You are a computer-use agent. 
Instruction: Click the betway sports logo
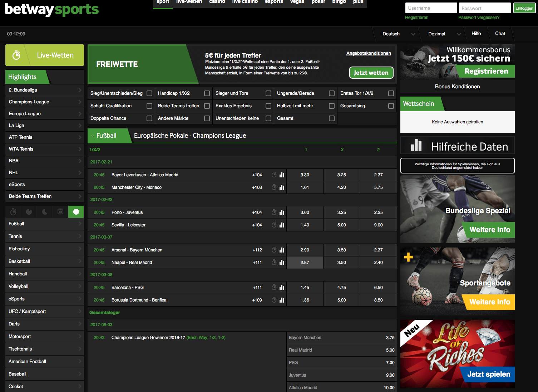[x=52, y=9]
